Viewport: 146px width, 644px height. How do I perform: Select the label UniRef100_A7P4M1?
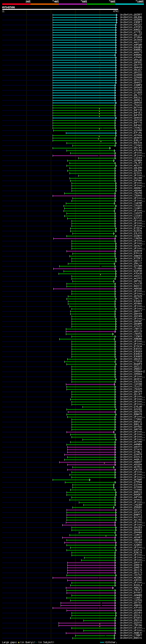coord(131,58)
